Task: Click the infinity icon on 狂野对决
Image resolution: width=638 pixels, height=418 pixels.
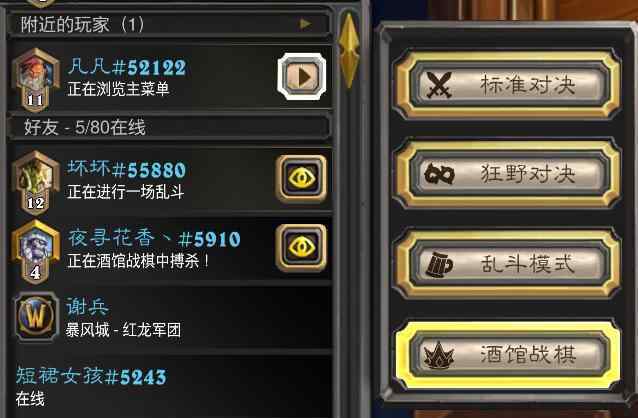Action: [439, 175]
